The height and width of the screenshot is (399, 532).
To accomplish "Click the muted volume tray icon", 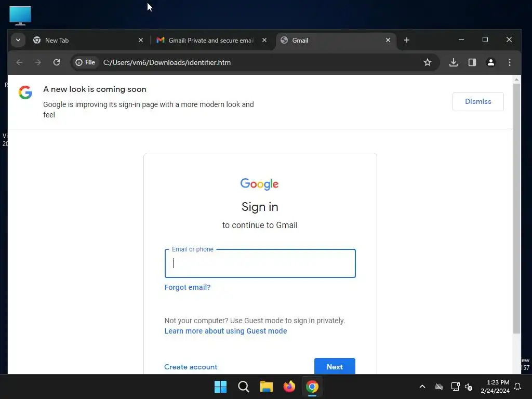I will [469, 387].
